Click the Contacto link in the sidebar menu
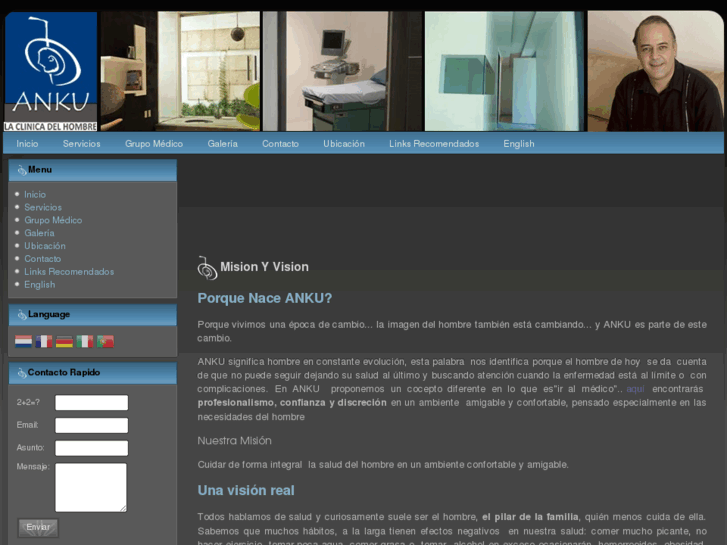The width and height of the screenshot is (727, 545). [42, 259]
